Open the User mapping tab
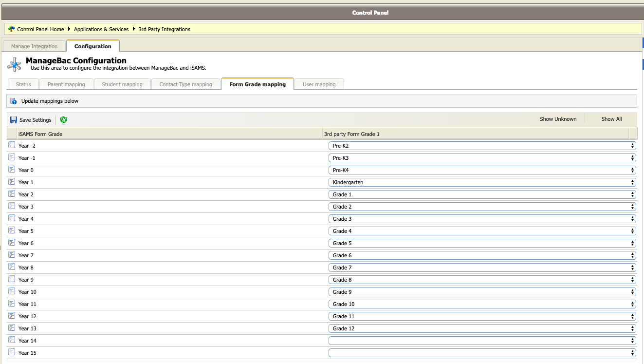This screenshot has height=364, width=644. click(319, 84)
